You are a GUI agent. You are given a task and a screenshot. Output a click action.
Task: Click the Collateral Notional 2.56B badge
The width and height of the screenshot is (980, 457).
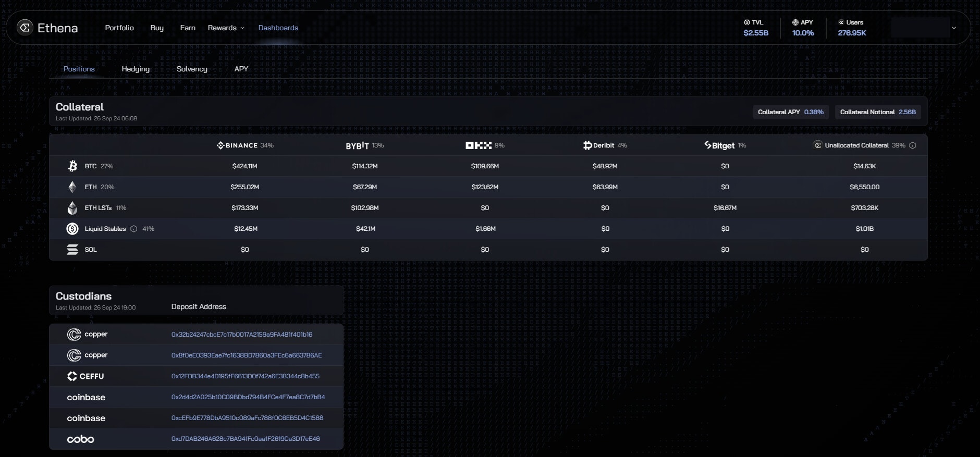[x=877, y=112]
